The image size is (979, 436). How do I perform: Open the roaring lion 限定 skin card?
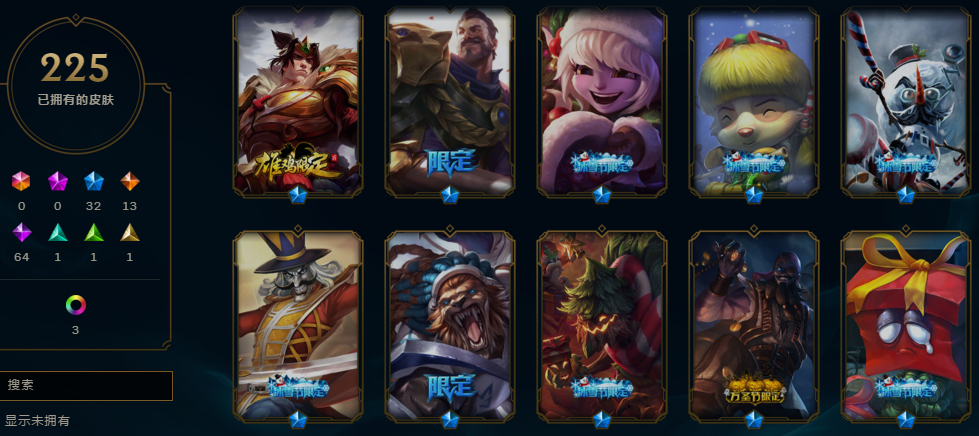pyautogui.click(x=450, y=326)
